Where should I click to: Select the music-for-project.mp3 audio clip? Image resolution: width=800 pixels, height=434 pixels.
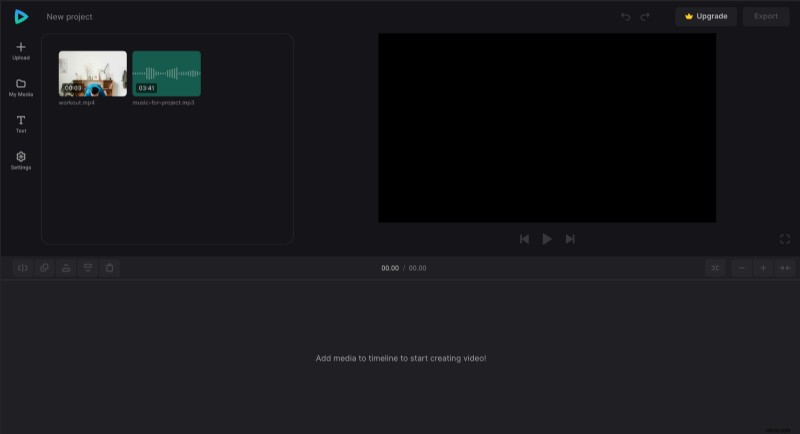coord(166,73)
